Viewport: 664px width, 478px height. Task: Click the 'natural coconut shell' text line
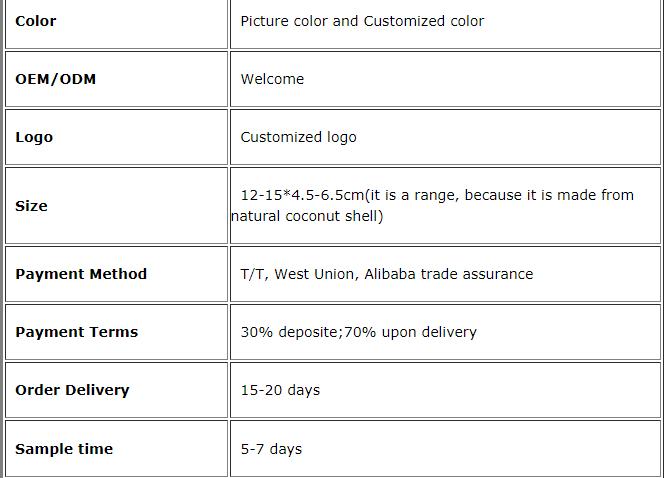[x=307, y=216]
